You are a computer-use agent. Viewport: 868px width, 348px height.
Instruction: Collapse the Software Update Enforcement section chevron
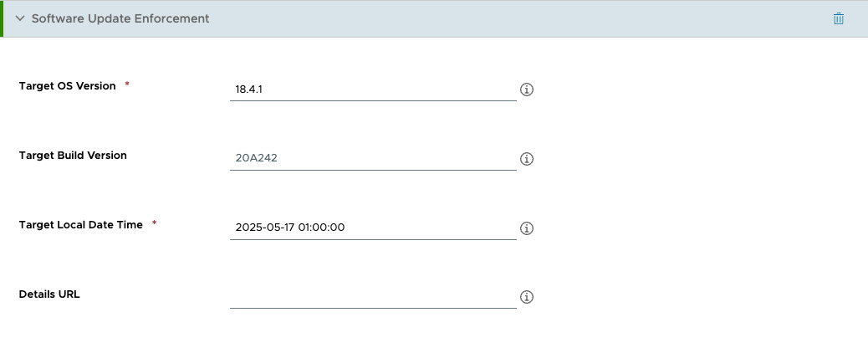coord(20,18)
